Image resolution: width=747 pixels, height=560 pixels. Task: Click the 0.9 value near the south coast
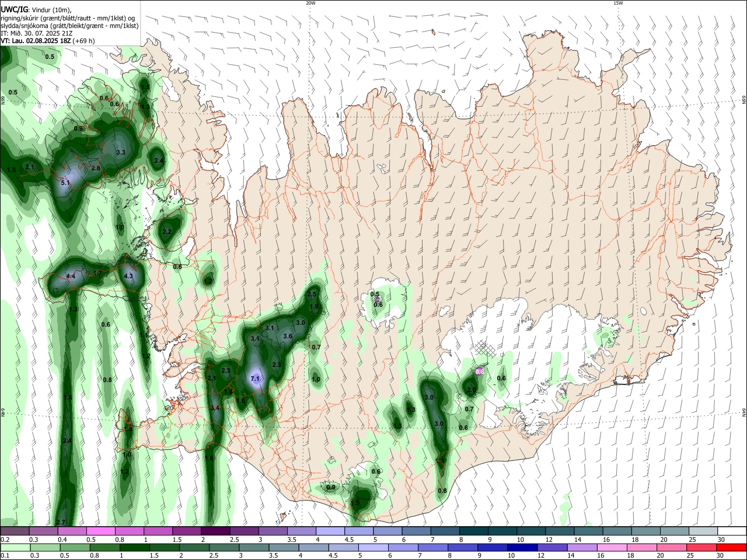click(331, 487)
